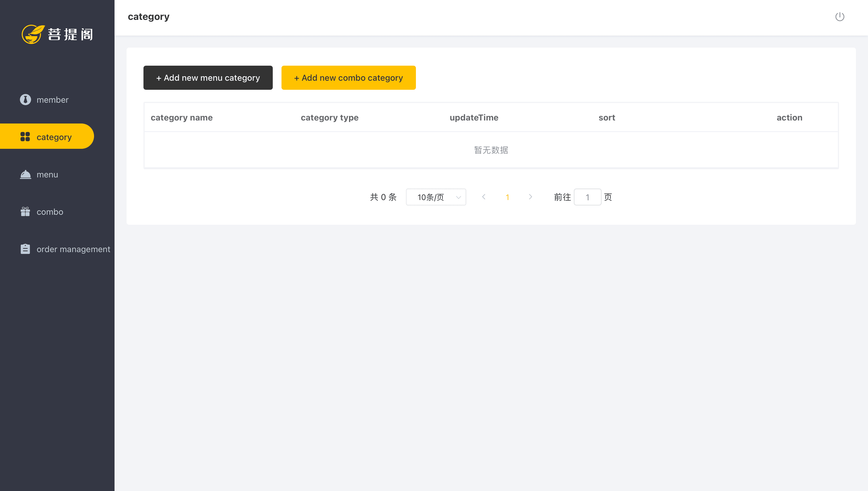Click the sort column header
Screen dimensions: 868x491
607,117
